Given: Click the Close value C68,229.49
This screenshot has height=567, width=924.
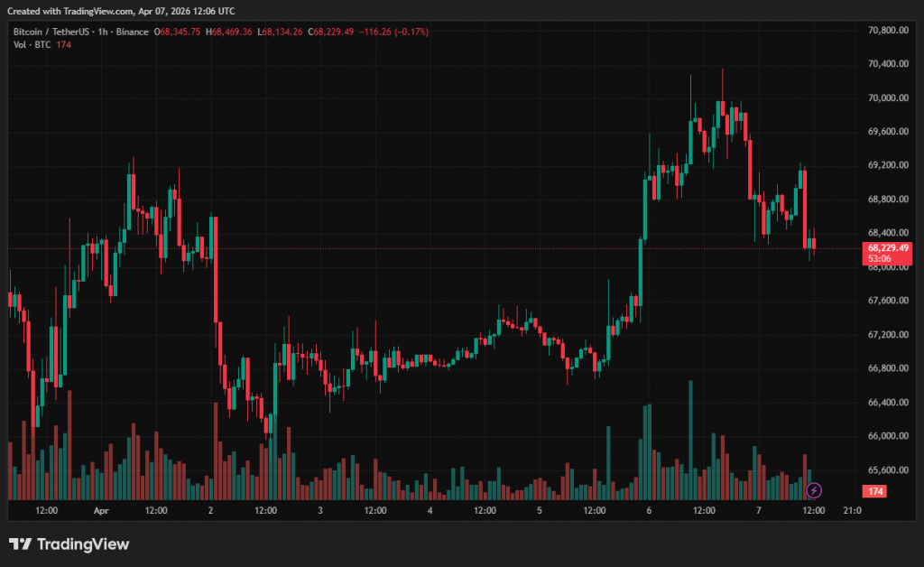Looking at the screenshot, I should pyautogui.click(x=332, y=32).
